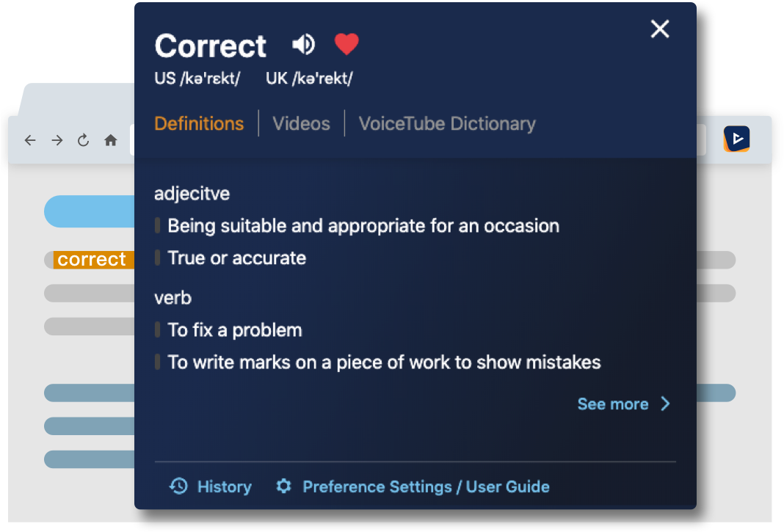The image size is (784, 532).
Task: Close the dictionary popup with X
Action: (x=660, y=29)
